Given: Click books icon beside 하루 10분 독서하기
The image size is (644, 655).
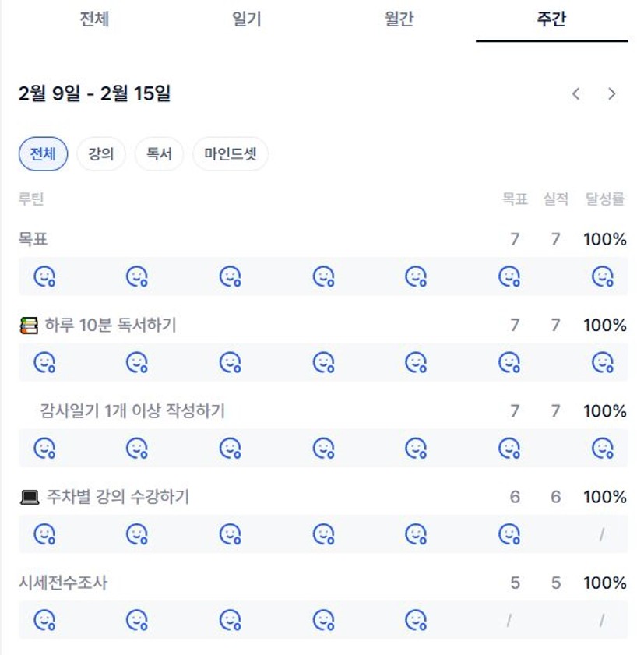Looking at the screenshot, I should coord(29,326).
